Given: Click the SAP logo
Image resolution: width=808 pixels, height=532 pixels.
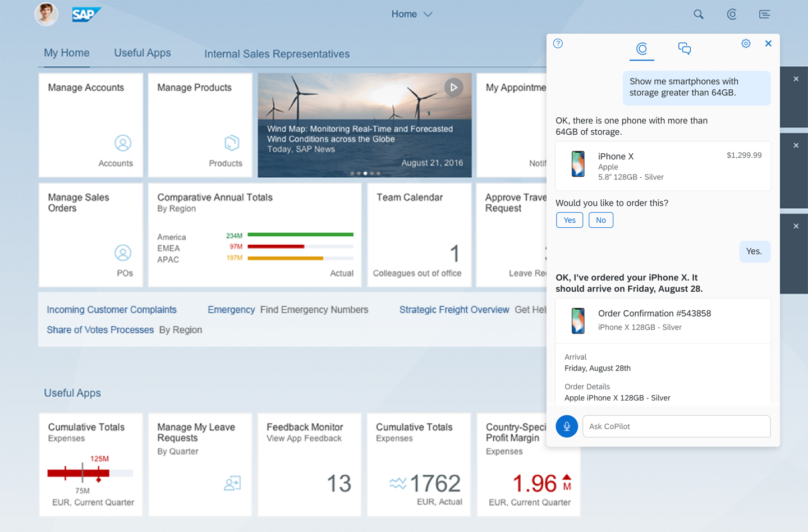Looking at the screenshot, I should (x=86, y=14).
